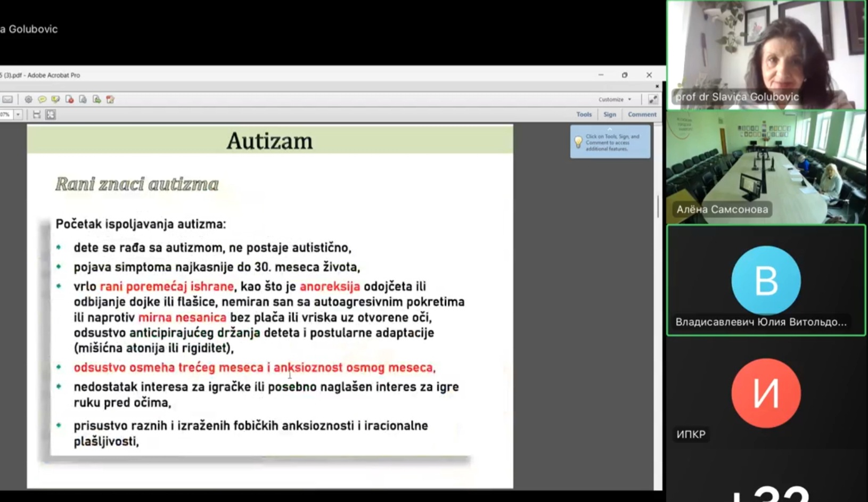The height and width of the screenshot is (502, 868).
Task: Click the email envelope icon in Acrobat toolbar
Action: coord(7,100)
